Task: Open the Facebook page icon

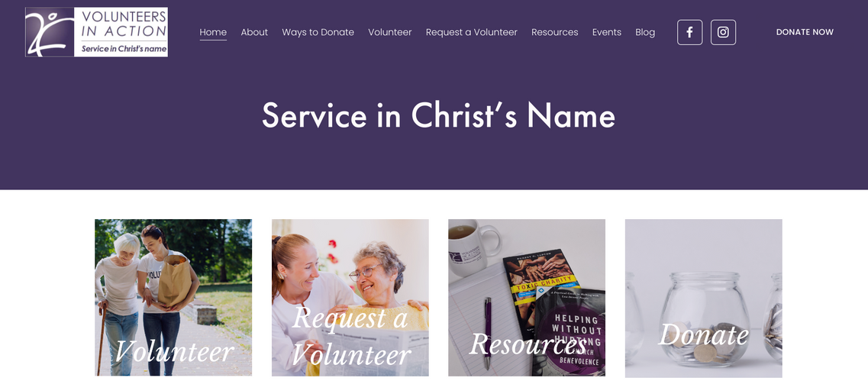Action: click(690, 32)
